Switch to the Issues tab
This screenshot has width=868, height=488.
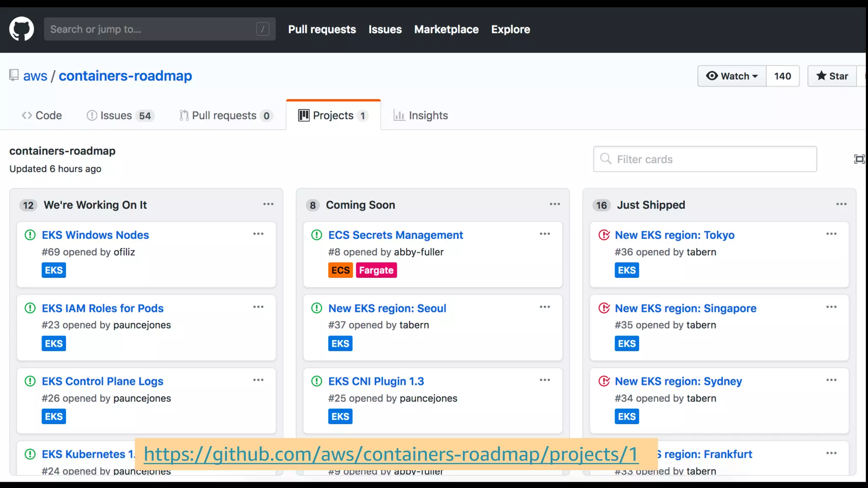pyautogui.click(x=120, y=115)
